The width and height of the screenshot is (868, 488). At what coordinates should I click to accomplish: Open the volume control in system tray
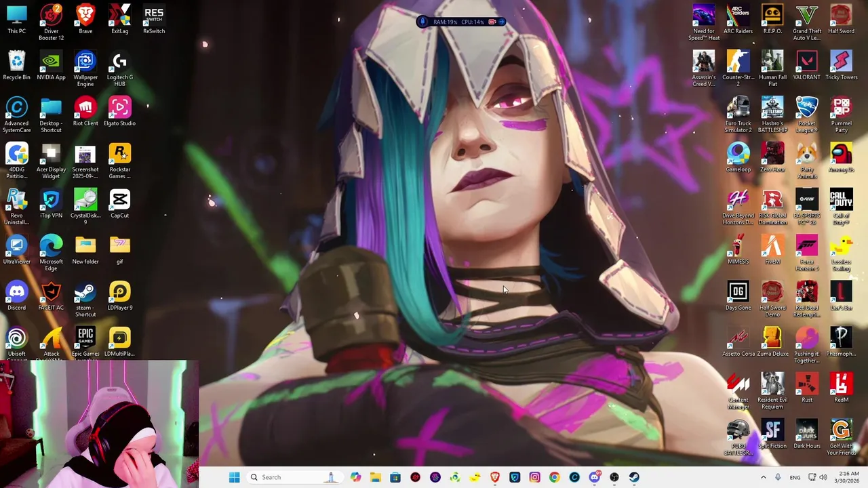pyautogui.click(x=823, y=477)
